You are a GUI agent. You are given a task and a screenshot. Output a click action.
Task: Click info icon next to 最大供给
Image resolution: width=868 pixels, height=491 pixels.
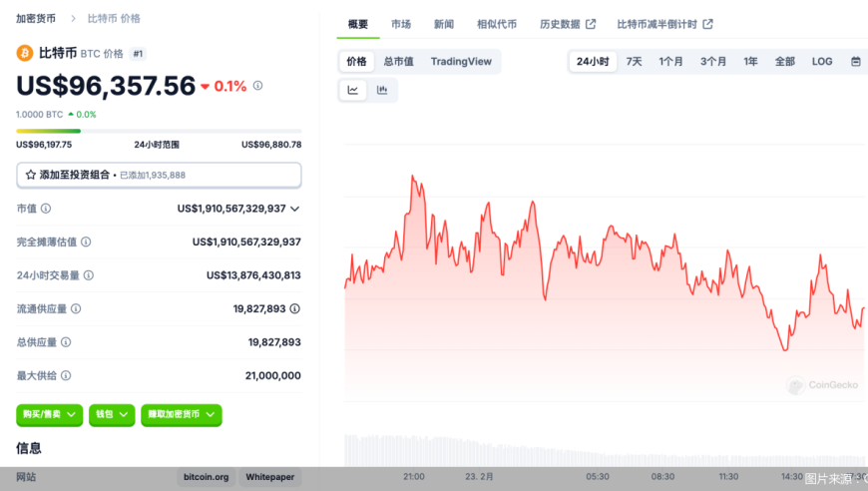coord(66,375)
